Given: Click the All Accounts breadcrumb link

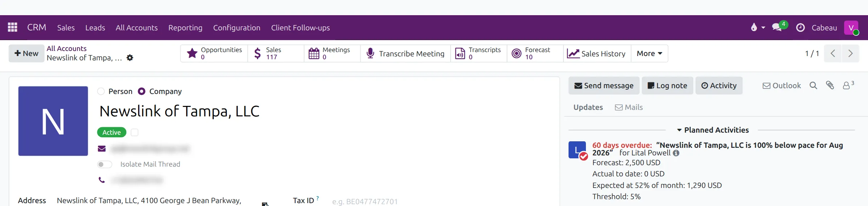Looking at the screenshot, I should click(67, 48).
